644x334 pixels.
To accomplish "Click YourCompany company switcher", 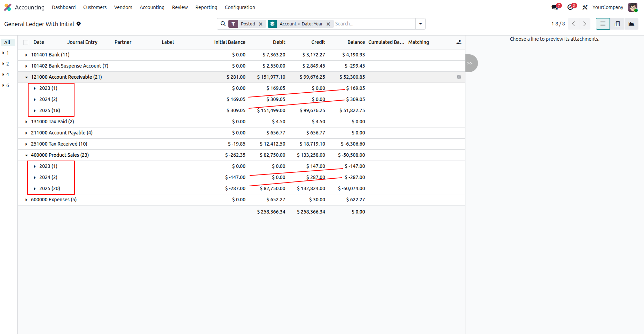I will coord(608,7).
